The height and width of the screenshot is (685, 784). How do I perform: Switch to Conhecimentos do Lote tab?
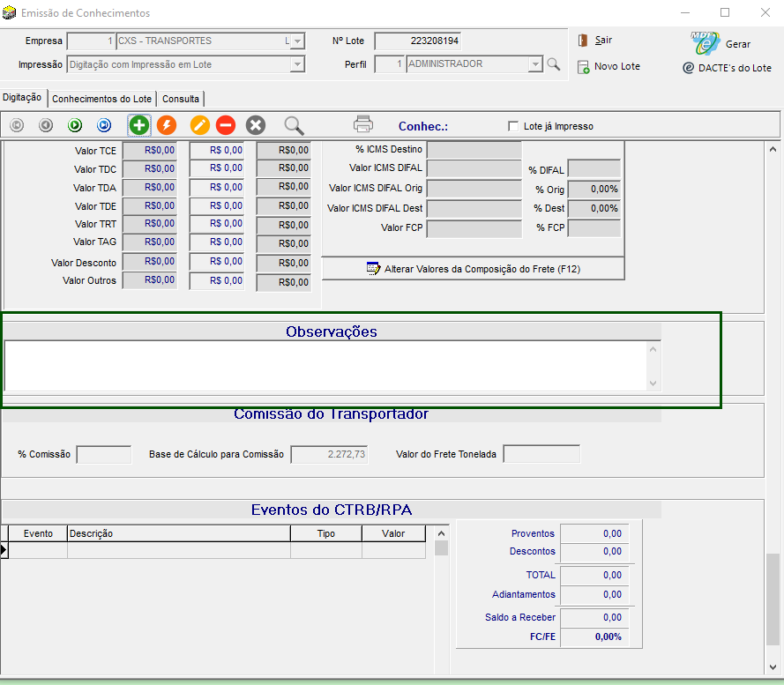point(102,99)
